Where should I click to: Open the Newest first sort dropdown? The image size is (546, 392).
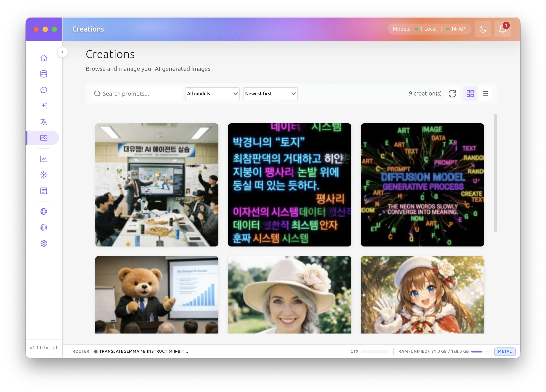pyautogui.click(x=270, y=94)
